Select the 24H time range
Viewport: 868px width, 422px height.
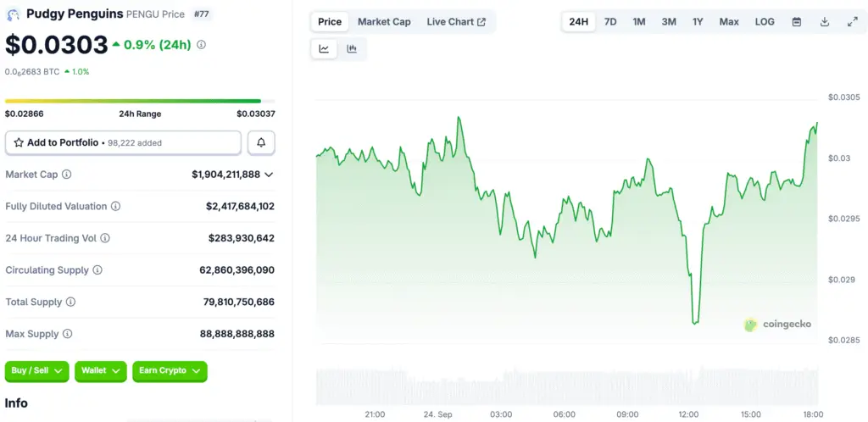point(578,22)
